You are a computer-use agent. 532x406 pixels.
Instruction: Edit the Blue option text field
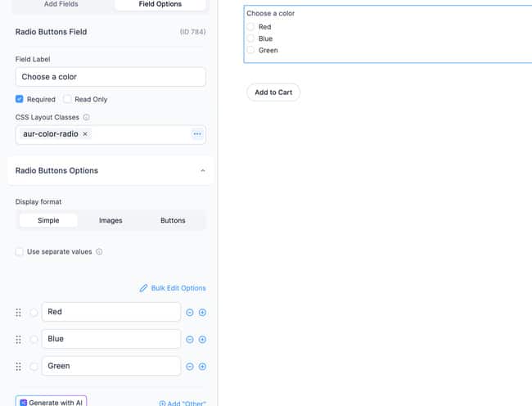[111, 339]
